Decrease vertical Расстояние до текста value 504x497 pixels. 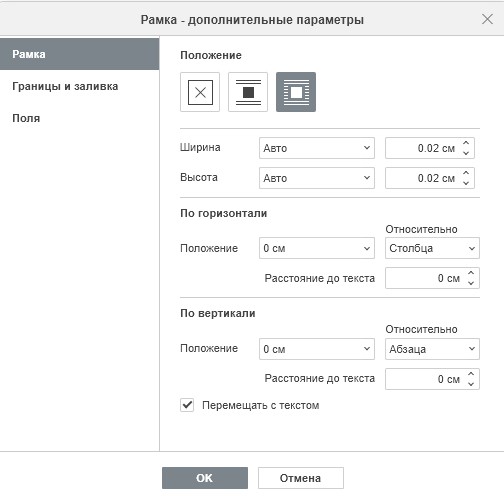point(471,384)
